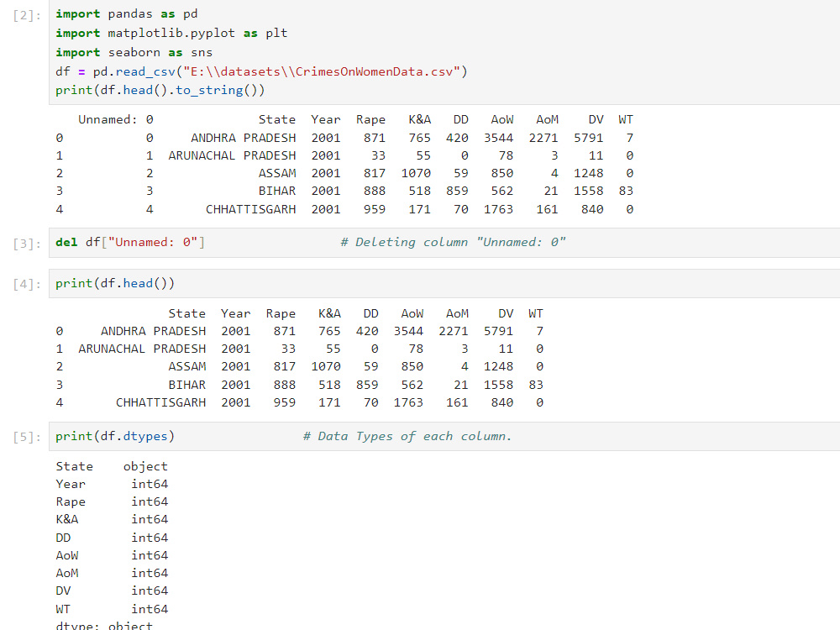Click the cell [3] input prompt label
This screenshot has width=840, height=630.
tap(27, 244)
